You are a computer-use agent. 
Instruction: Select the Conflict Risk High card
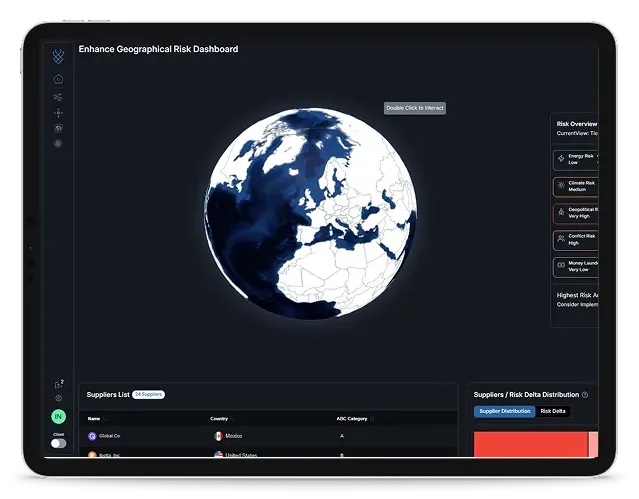[575, 240]
